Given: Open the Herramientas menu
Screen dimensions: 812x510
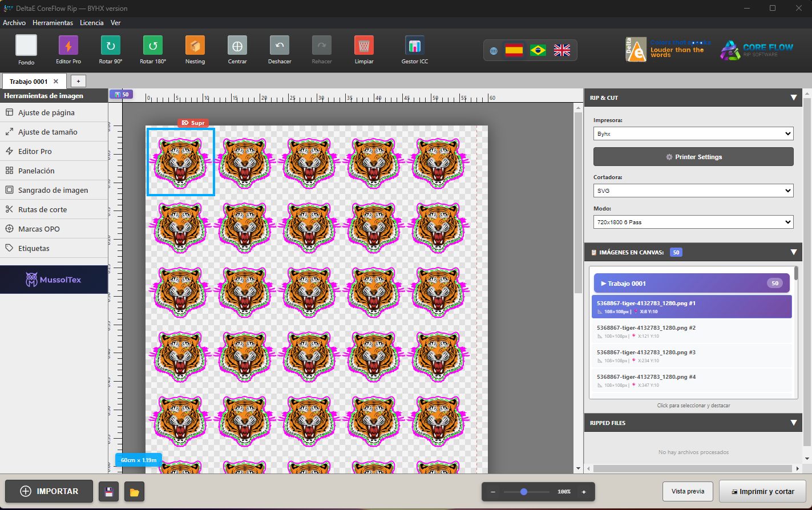Looking at the screenshot, I should (52, 23).
